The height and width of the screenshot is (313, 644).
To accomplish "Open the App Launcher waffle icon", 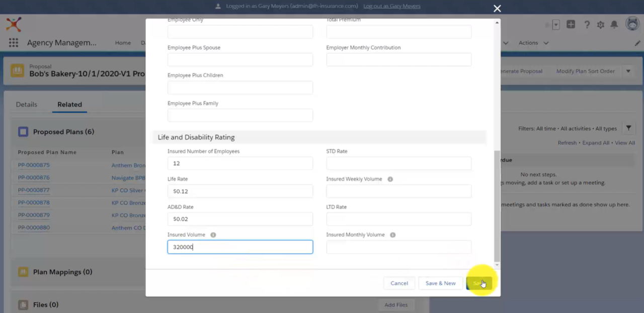I will click(14, 43).
